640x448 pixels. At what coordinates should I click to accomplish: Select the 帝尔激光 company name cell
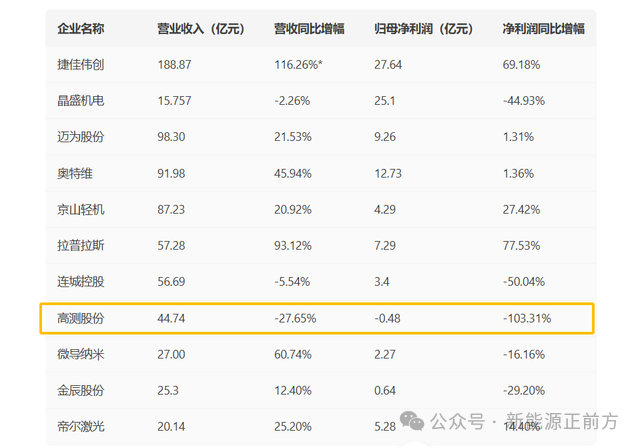coord(81,426)
